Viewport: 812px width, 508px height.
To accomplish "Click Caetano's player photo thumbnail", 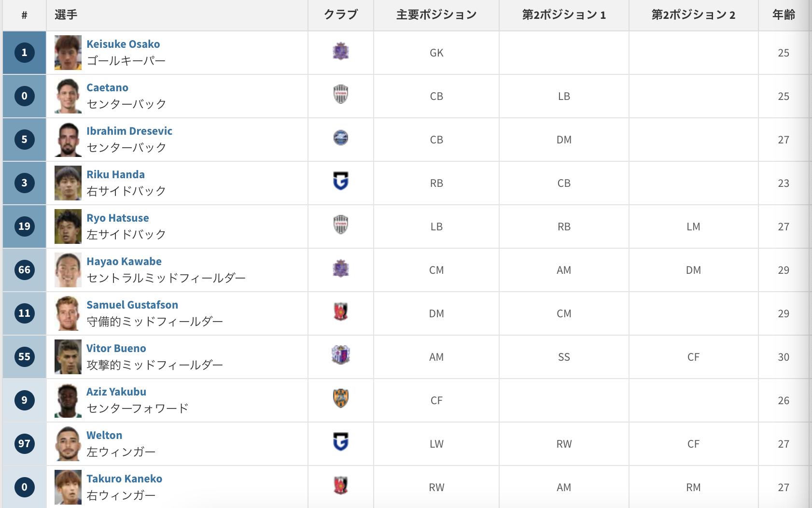I will pos(68,96).
